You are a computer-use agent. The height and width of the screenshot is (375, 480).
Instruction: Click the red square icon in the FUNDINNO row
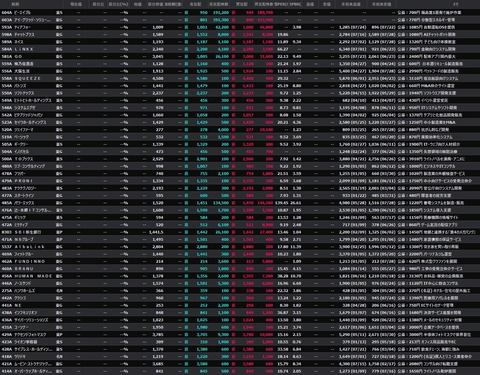click(x=233, y=262)
